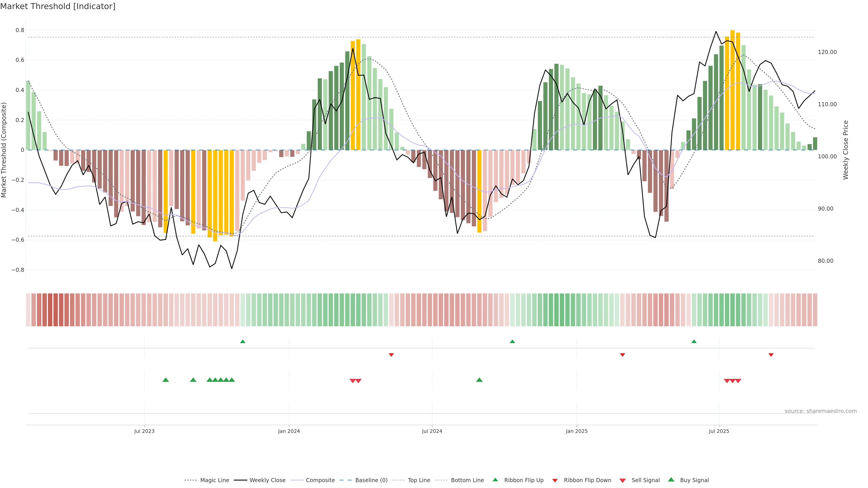Click the lone buy signal triangle after Jul 2024

tap(479, 380)
